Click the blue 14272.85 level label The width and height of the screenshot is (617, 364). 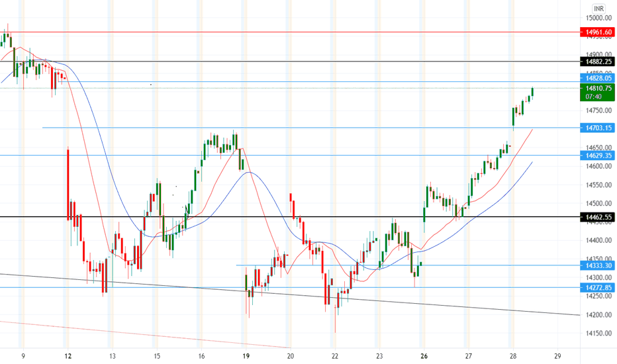click(598, 288)
